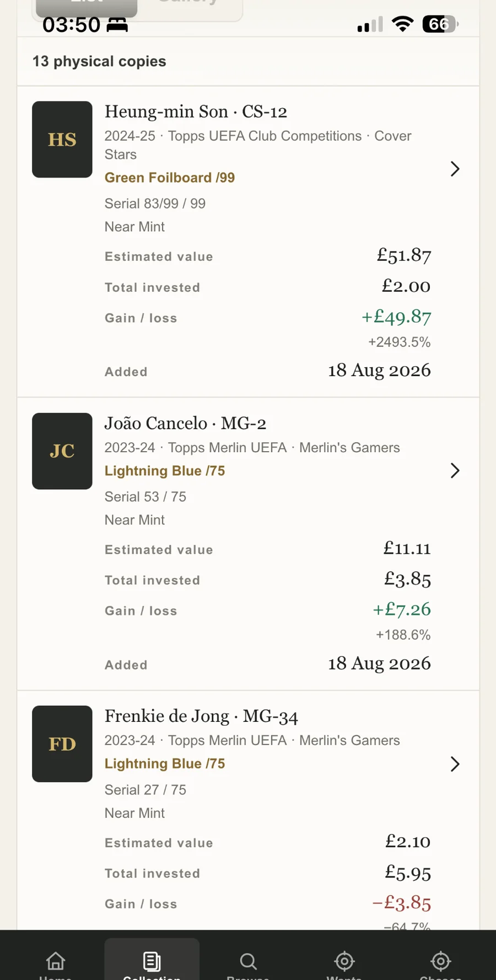This screenshot has height=980, width=496.
Task: Tap the 13 physical copies header
Action: click(x=99, y=61)
